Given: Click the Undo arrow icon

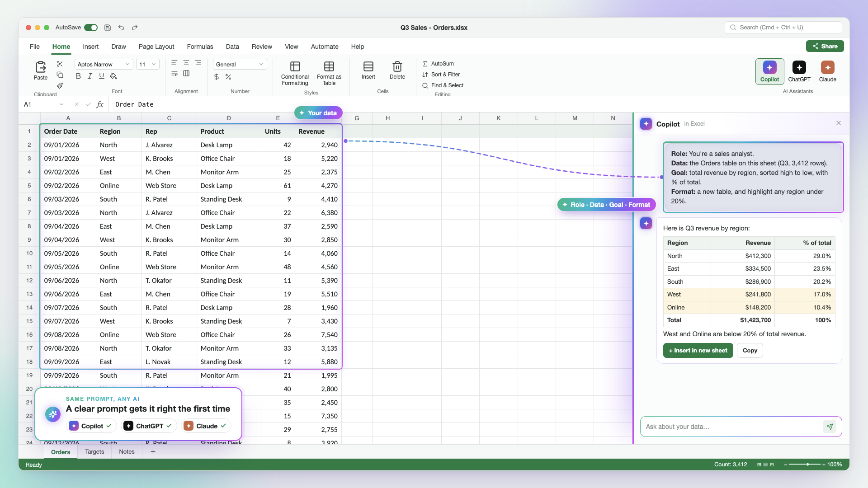Looking at the screenshot, I should 121,28.
